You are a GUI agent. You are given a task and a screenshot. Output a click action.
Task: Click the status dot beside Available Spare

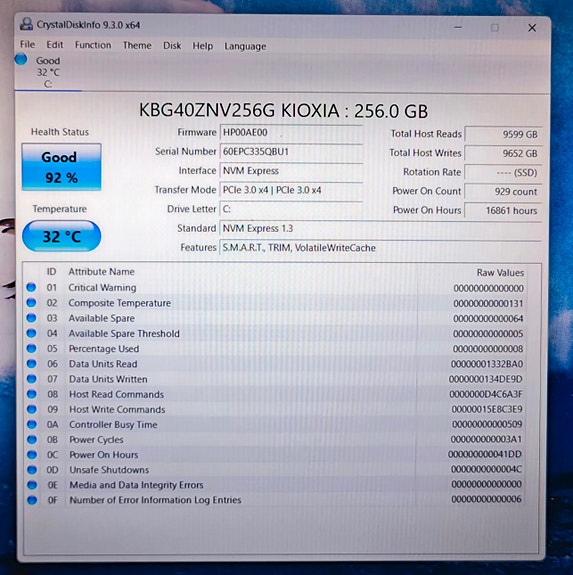[32, 318]
